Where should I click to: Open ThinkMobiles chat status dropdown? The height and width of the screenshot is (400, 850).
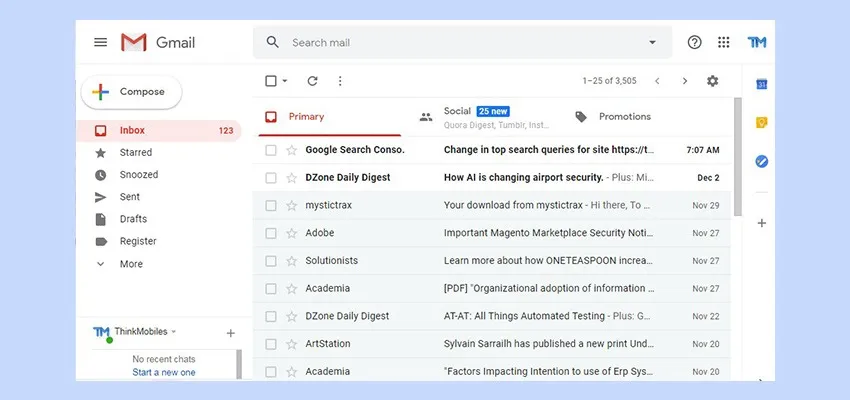click(173, 331)
